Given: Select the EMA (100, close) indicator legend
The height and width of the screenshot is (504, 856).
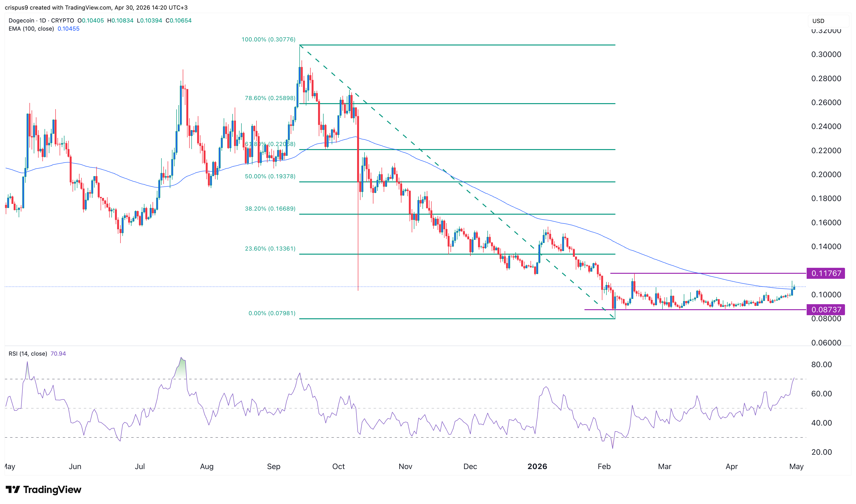Looking at the screenshot, I should point(31,29).
